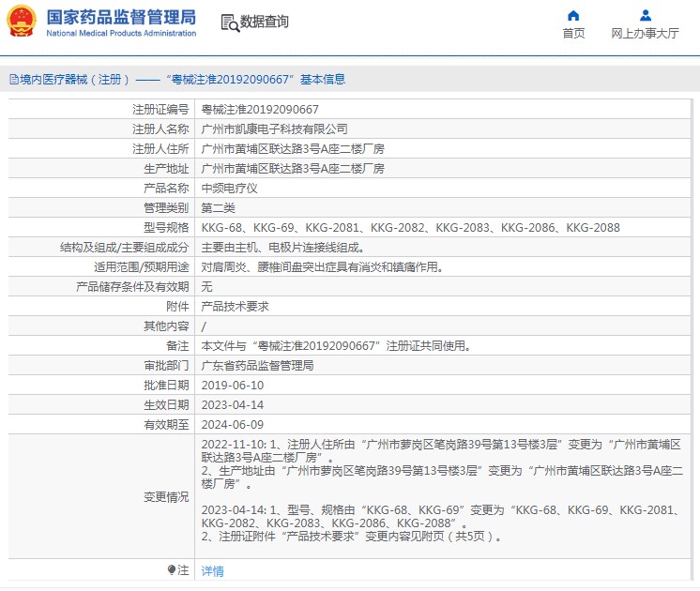Select product name 中频电疗仪

pos(230,189)
